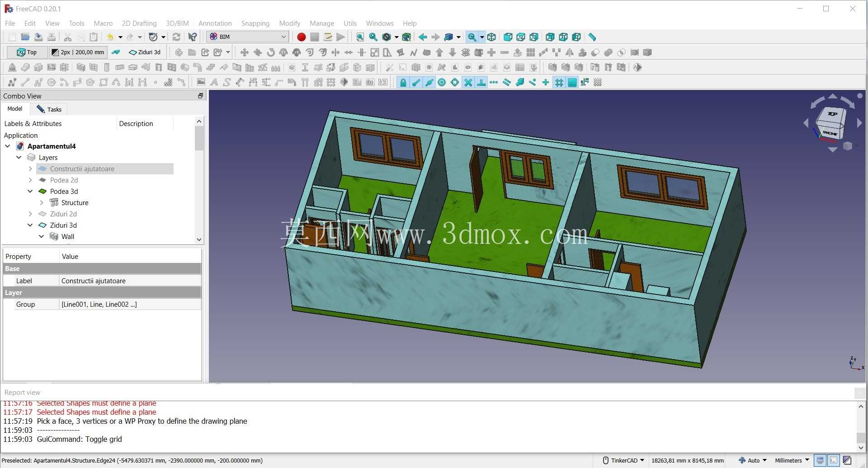Click the navigation cube TOP face

833,114
